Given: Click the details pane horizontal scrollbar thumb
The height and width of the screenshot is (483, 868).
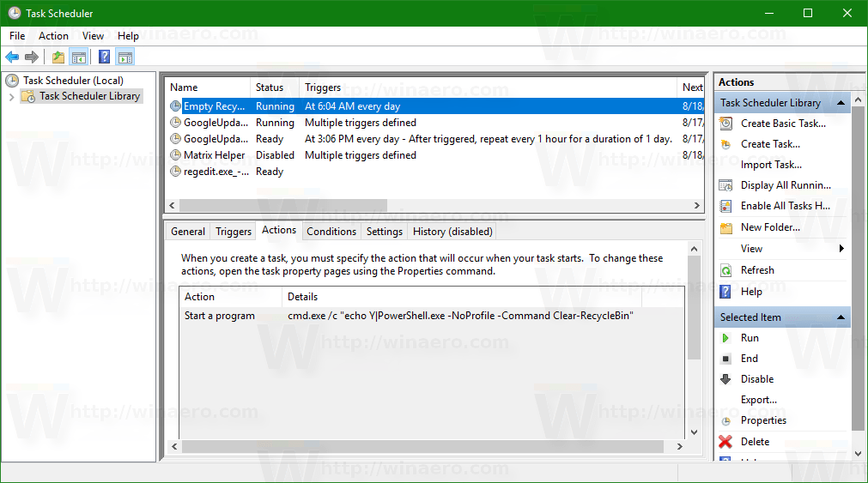Looking at the screenshot, I should coord(423,446).
